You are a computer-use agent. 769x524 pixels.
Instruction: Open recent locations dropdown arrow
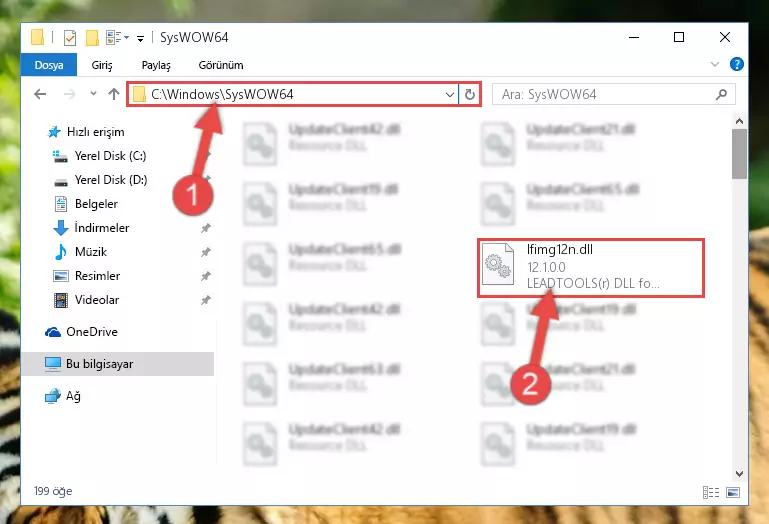coord(93,93)
